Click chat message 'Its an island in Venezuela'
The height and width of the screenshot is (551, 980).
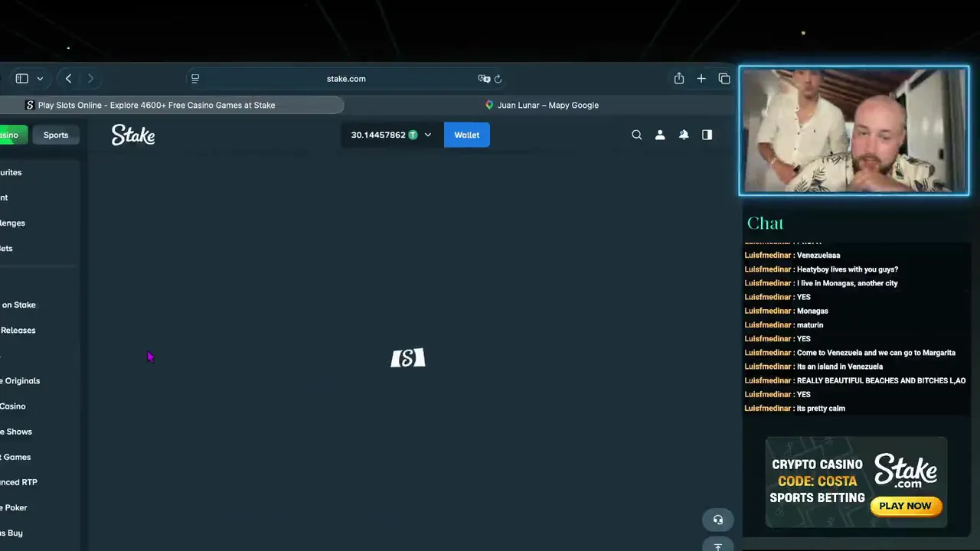840,367
